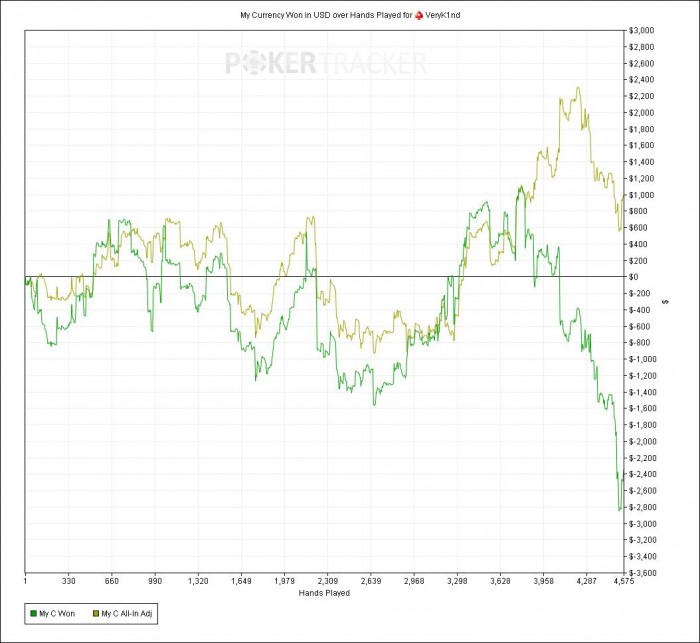
Task: Click the red spade icon in title
Action: [x=419, y=15]
